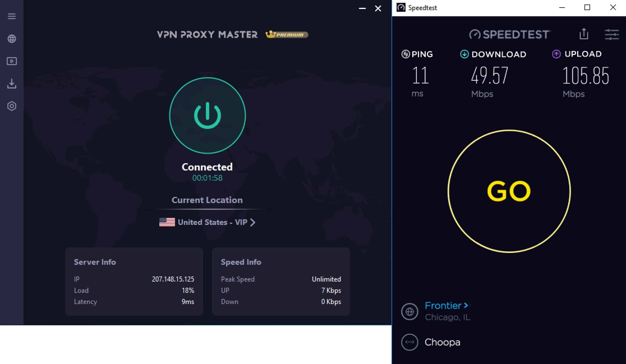Click the Server Info panel
Viewport: 626px width, 364px height.
click(134, 281)
